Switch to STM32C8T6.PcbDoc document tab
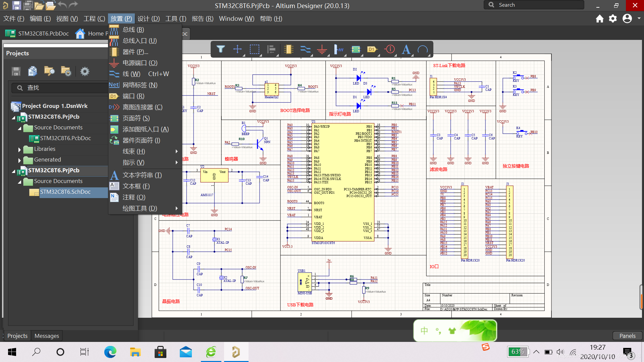Viewport: 644px width, 362px height. pyautogui.click(x=37, y=34)
